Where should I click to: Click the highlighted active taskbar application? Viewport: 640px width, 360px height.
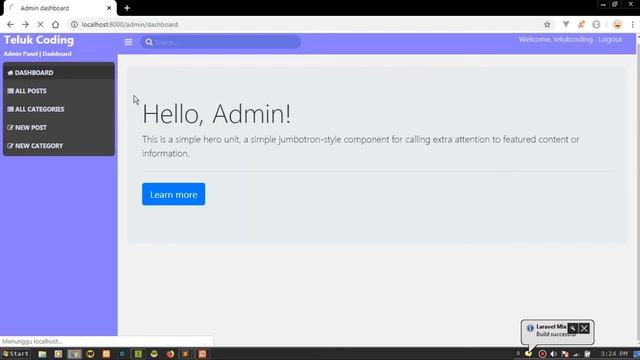coord(74,354)
